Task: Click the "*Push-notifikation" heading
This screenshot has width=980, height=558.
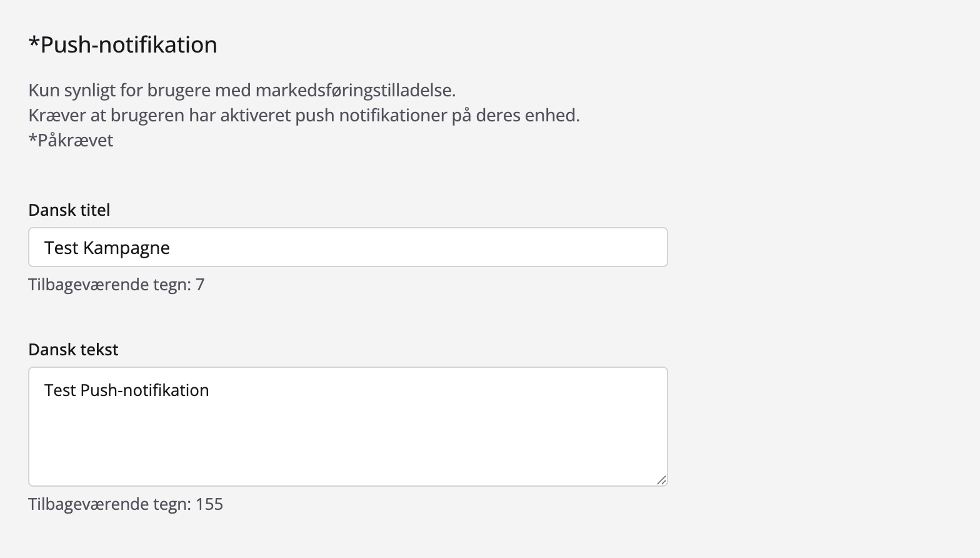Action: point(123,45)
